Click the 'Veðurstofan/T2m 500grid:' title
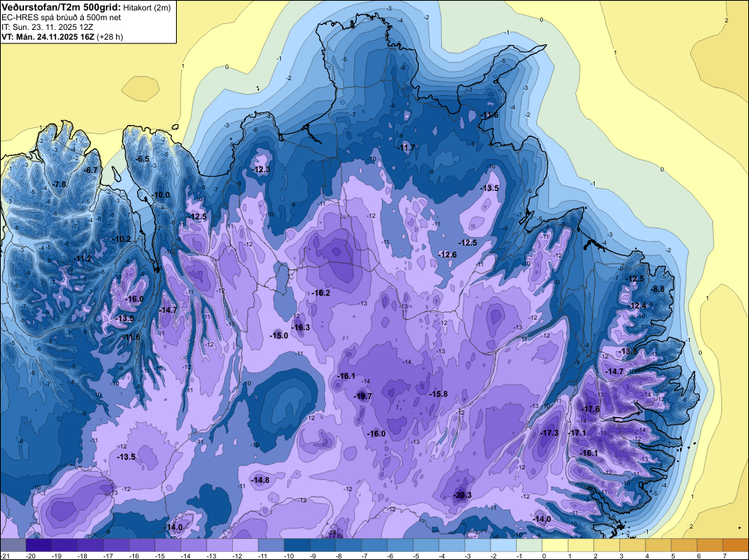Screen dimensions: 749x560 (61, 7)
